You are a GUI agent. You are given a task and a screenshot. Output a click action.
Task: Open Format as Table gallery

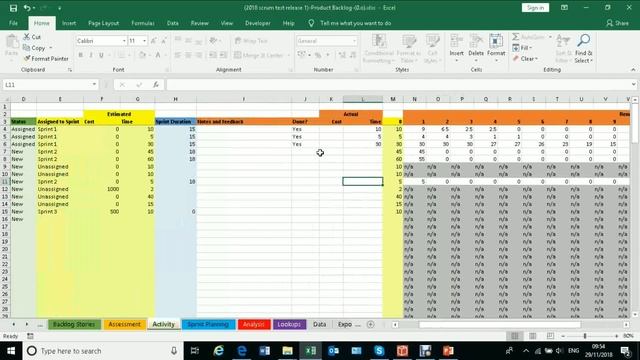[408, 49]
